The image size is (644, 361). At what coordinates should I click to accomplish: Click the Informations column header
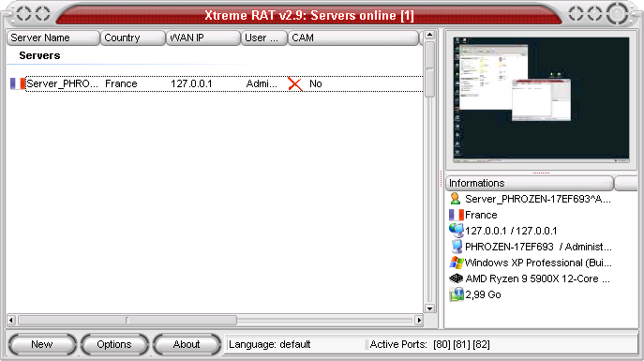point(530,183)
